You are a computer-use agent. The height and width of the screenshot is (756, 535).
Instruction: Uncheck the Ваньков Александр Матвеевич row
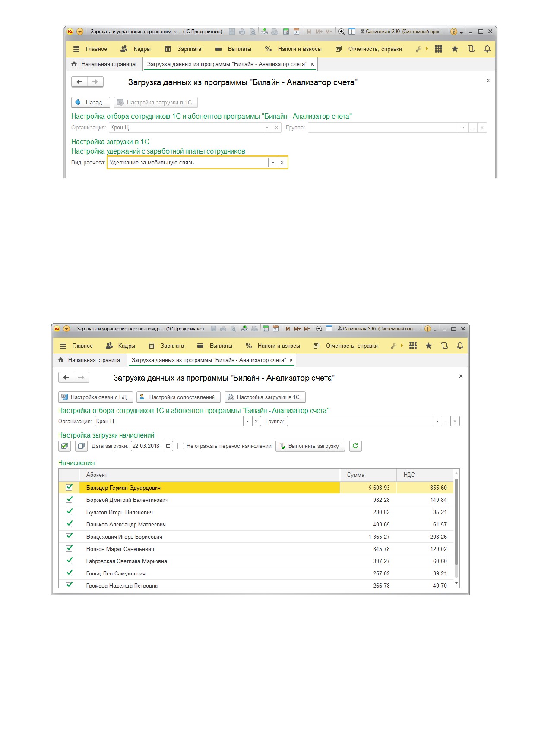pyautogui.click(x=69, y=524)
